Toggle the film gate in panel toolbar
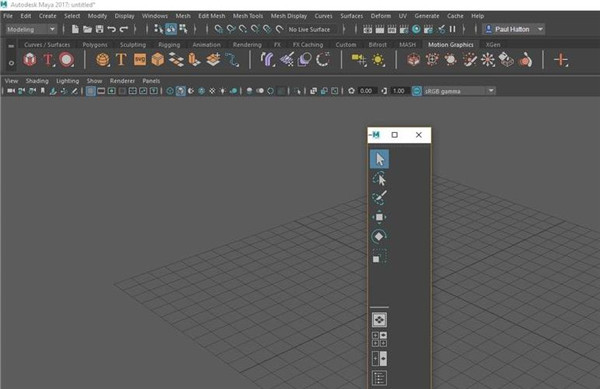Image resolution: width=600 pixels, height=389 pixels. click(x=101, y=91)
